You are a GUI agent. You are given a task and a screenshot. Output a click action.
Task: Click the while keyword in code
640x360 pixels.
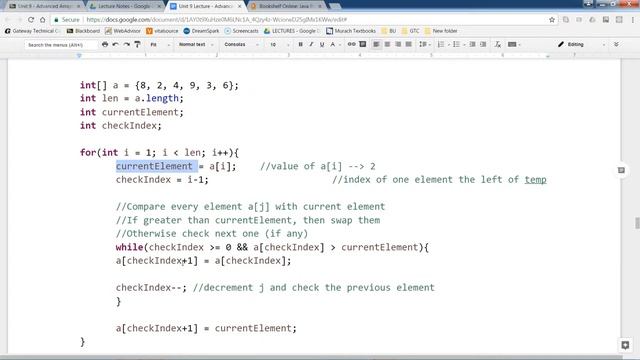129,247
